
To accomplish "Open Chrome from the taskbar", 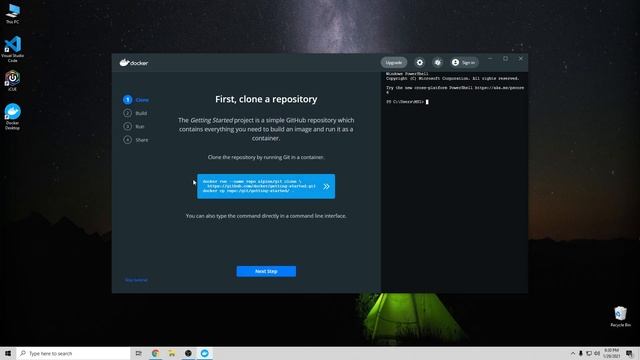I will click(156, 353).
